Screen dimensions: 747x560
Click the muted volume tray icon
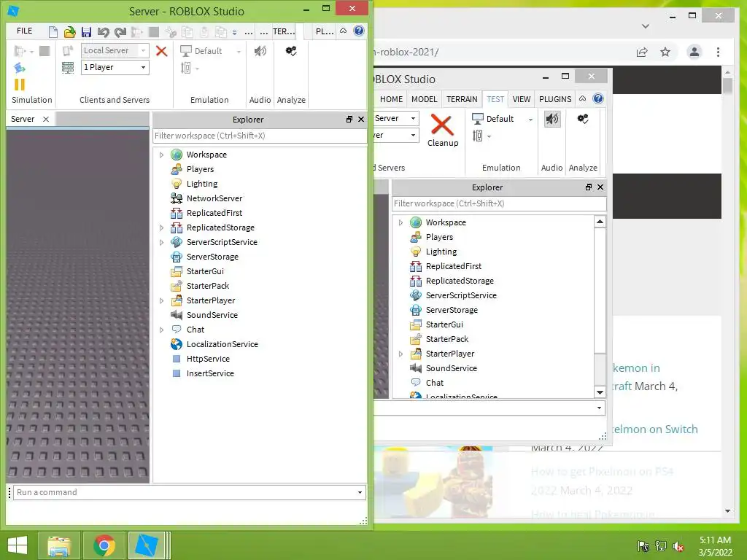[678, 547]
